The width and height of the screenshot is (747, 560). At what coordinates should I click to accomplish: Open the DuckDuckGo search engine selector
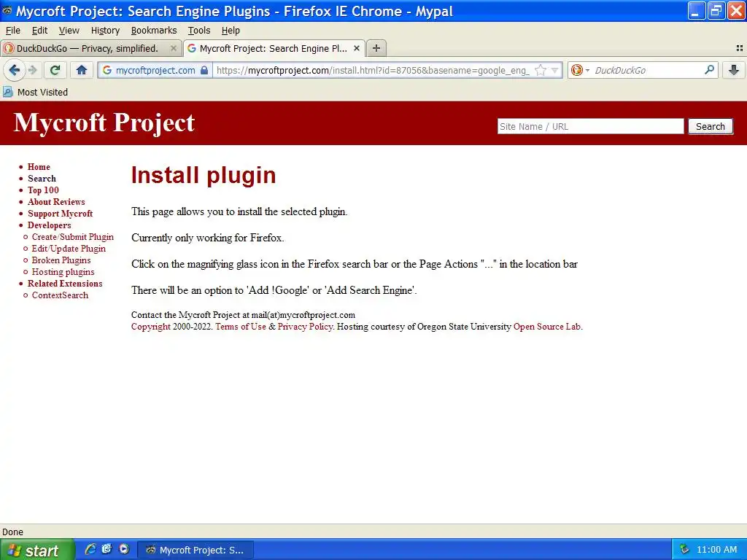[x=580, y=71]
